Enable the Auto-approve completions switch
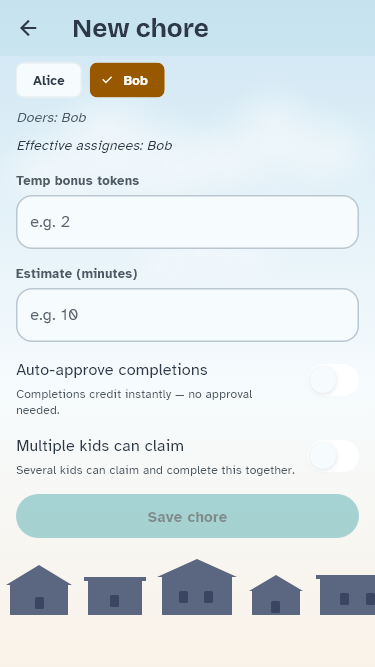 tap(333, 380)
